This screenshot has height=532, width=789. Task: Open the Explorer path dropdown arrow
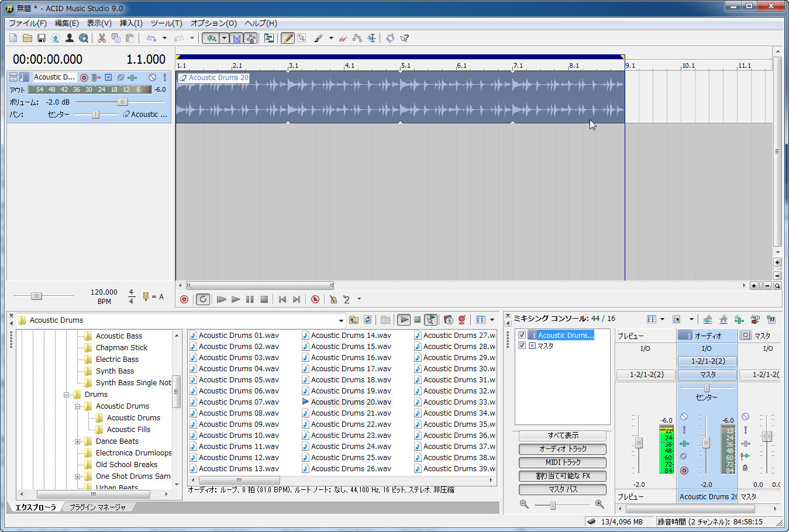[341, 320]
